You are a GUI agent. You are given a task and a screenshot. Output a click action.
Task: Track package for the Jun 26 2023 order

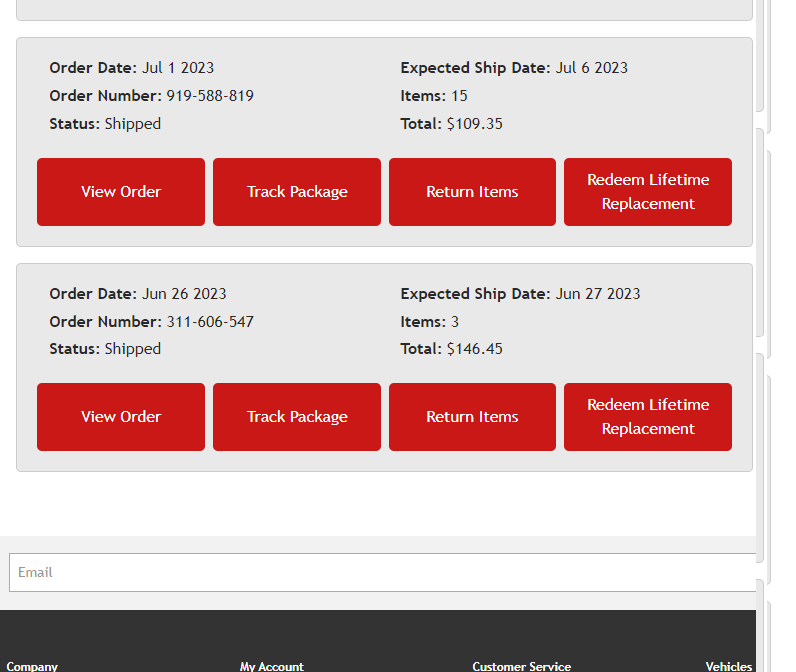click(297, 417)
